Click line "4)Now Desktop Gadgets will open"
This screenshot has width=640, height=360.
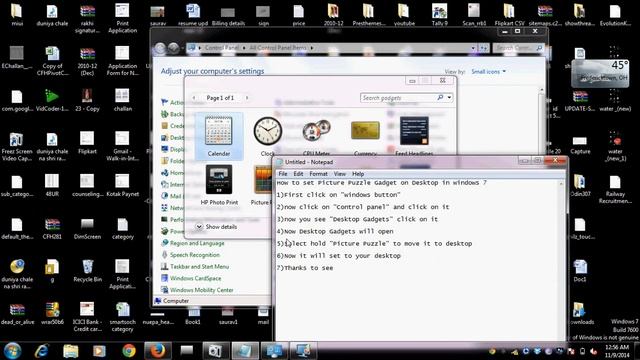tap(335, 231)
